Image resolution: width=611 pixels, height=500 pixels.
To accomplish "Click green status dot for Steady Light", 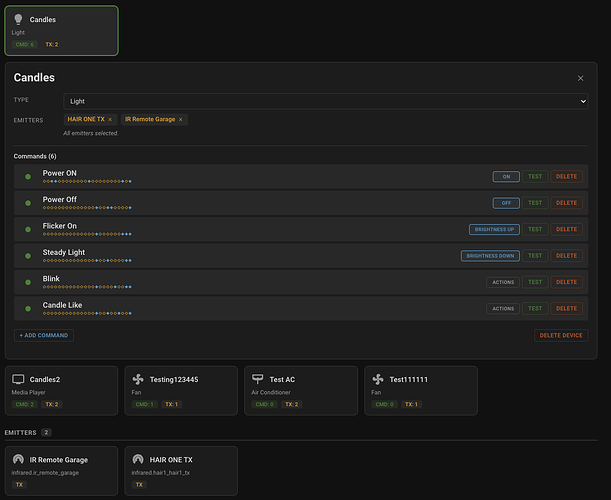I will point(28,256).
